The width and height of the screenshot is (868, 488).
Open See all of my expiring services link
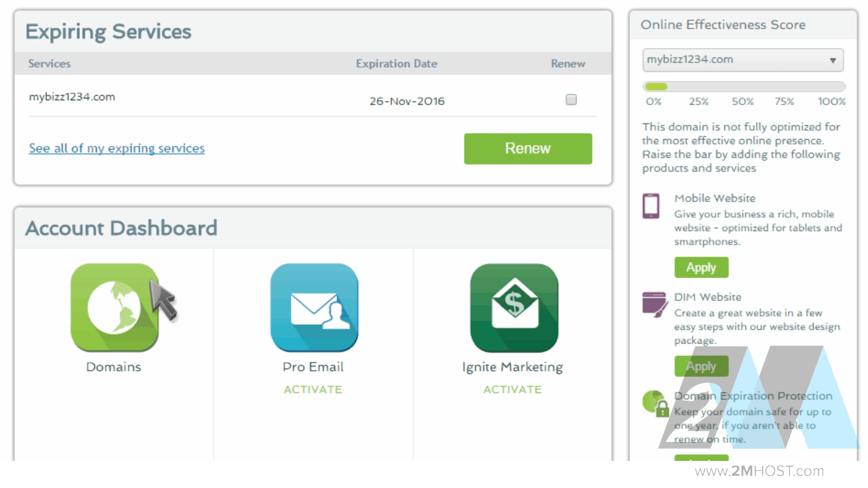117,148
